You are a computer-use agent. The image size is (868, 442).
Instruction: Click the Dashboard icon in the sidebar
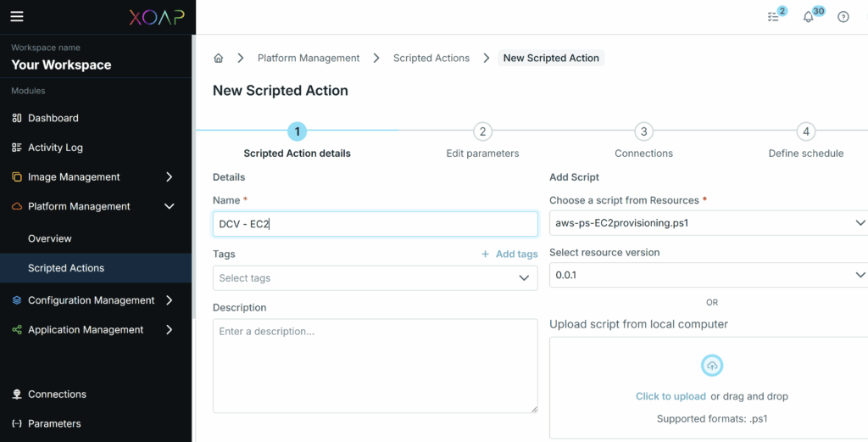tap(17, 118)
